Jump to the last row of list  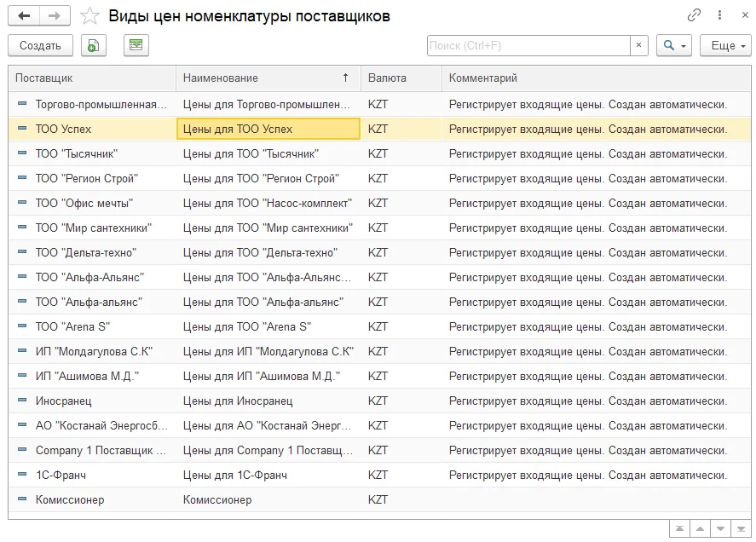coord(741,529)
